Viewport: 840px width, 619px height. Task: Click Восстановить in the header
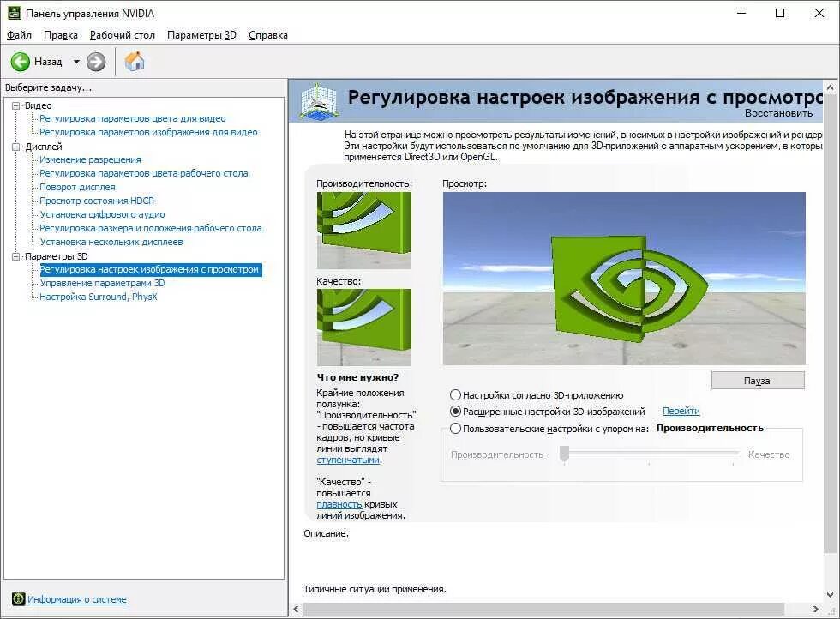[778, 113]
